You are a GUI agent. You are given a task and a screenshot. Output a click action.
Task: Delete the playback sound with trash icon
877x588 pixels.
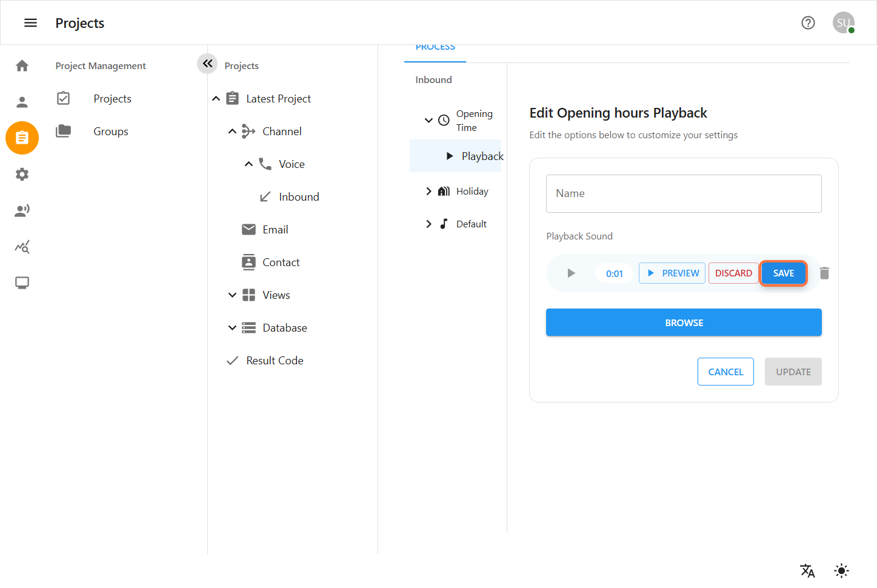[824, 273]
